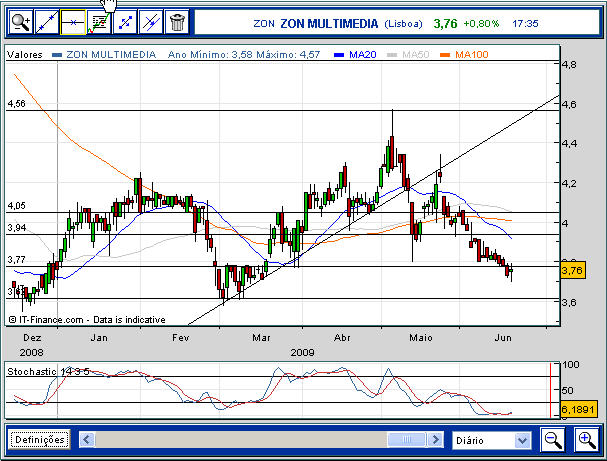Image resolution: width=607 pixels, height=461 pixels.
Task: Click the horizontal scrollbar thumb
Action: (407, 440)
